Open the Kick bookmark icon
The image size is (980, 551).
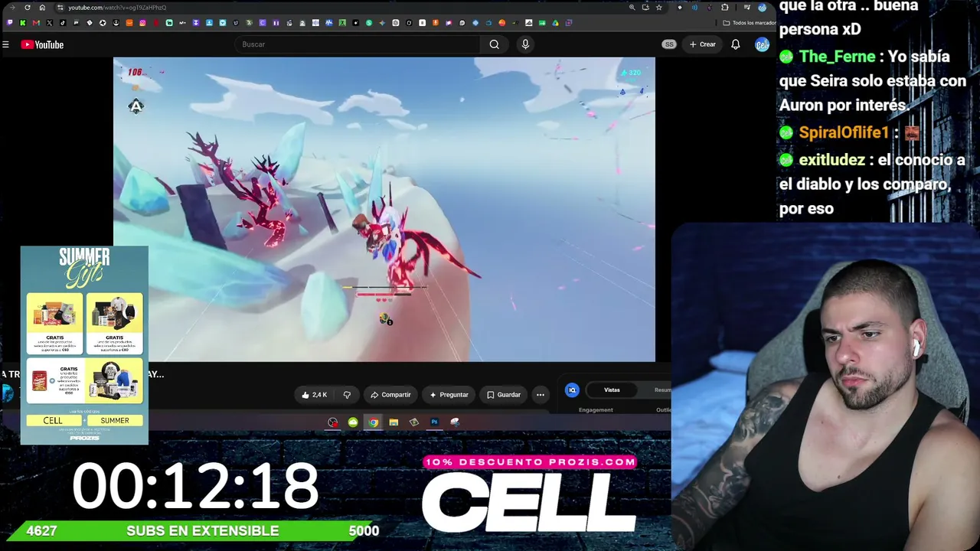(23, 23)
